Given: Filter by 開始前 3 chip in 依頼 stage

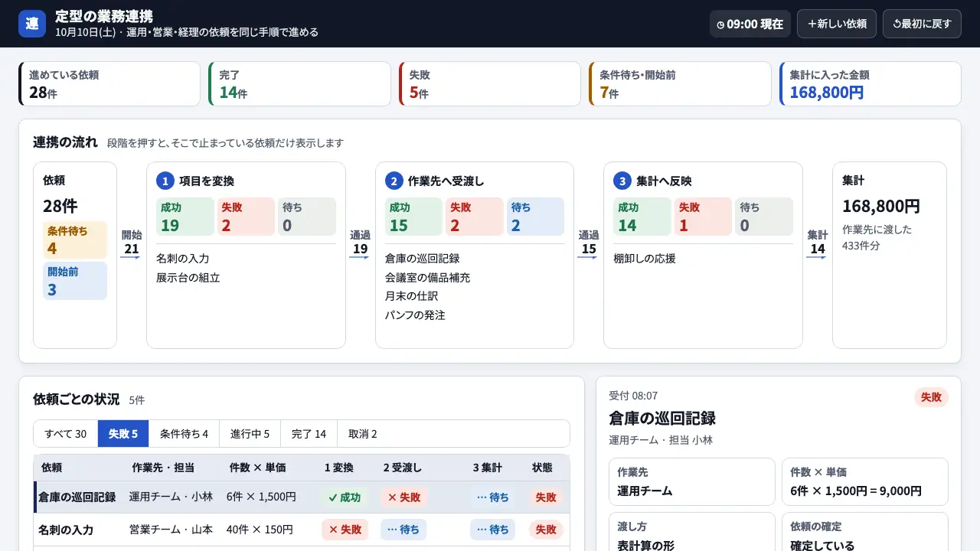Looking at the screenshot, I should pos(75,281).
